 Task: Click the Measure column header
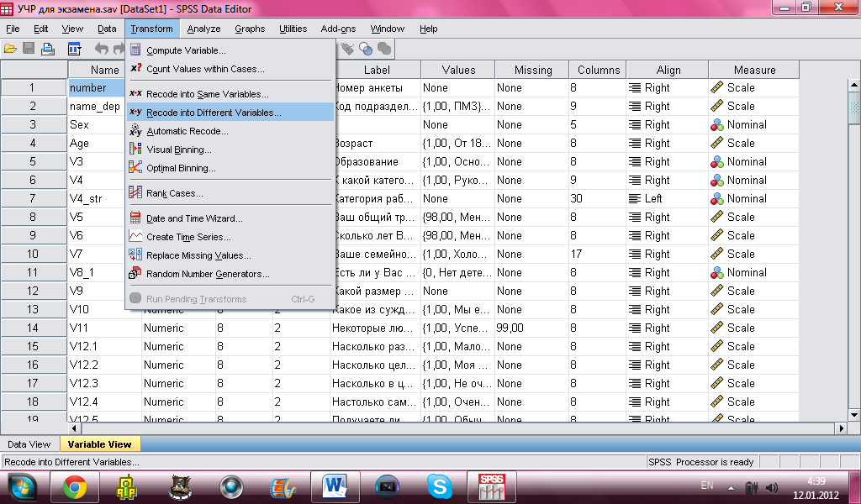coord(754,70)
